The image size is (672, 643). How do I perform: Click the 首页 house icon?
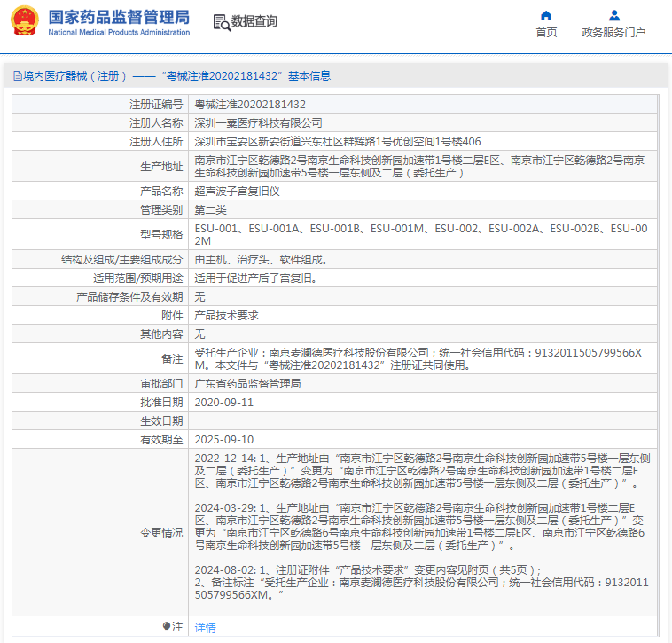546,15
